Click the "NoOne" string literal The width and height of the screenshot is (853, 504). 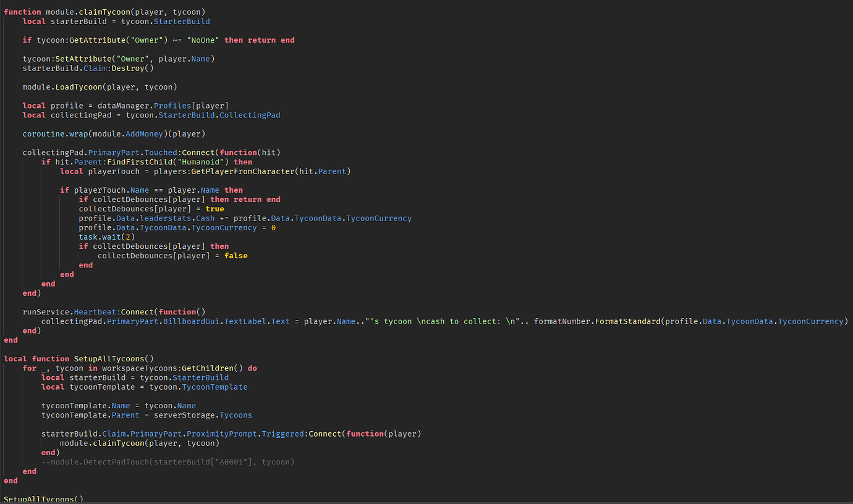coord(203,40)
